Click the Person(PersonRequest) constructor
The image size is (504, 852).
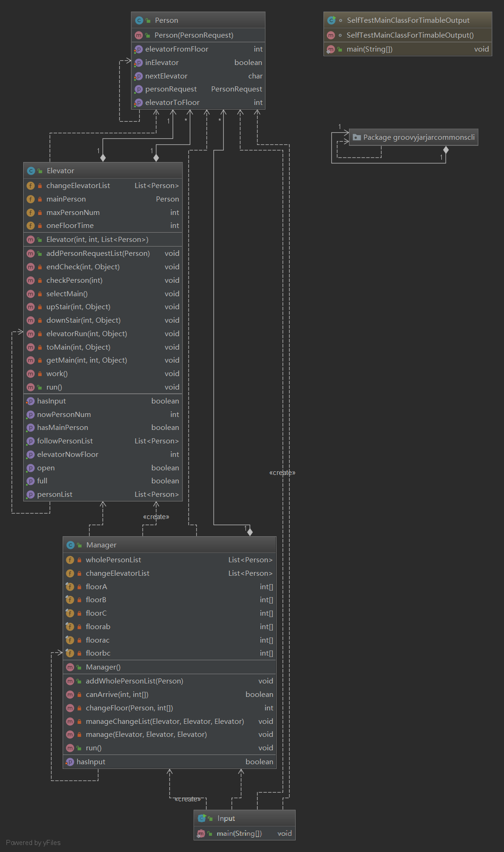click(194, 35)
